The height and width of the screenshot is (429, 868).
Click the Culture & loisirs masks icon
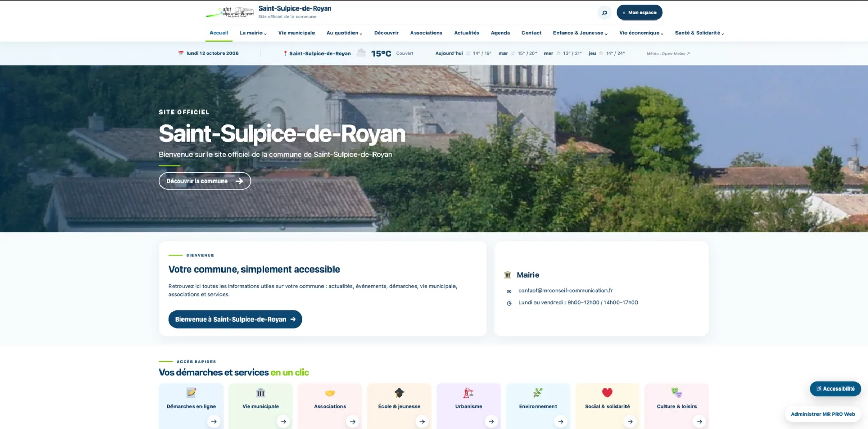pos(677,393)
